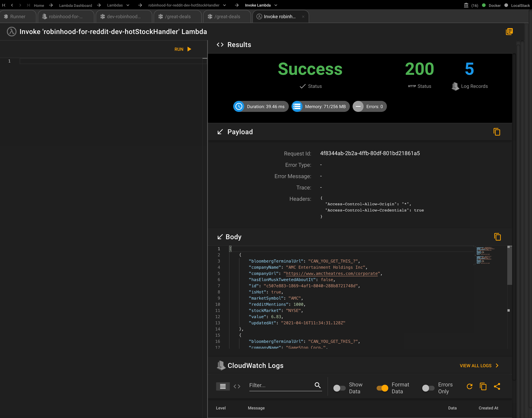Switch to the first /great-deals tab
Image resolution: width=532 pixels, height=418 pixels.
[178, 16]
